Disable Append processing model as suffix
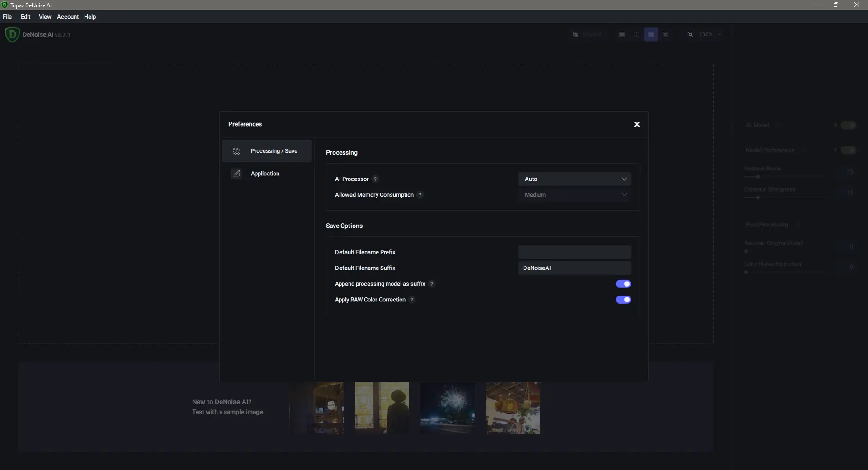This screenshot has height=470, width=868. pos(623,284)
